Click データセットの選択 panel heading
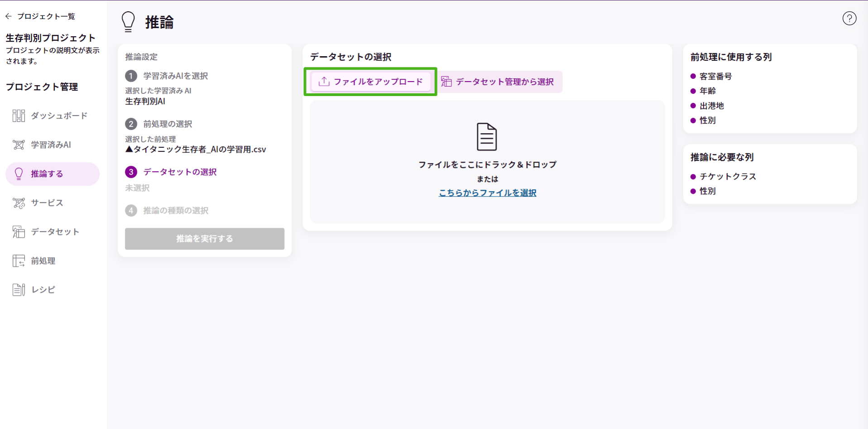Viewport: 868px width, 429px height. point(350,57)
